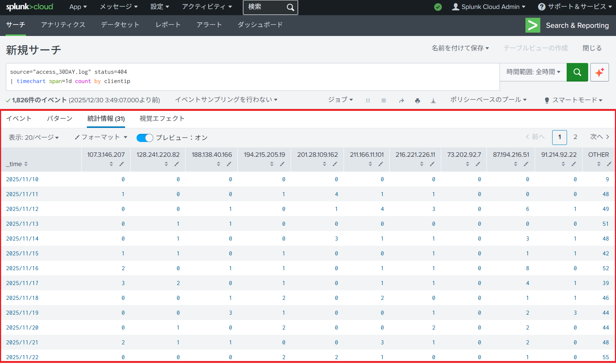The width and height of the screenshot is (616, 364).
Task: Click edit pencil on 107.3.146.207 column
Action: tap(122, 164)
